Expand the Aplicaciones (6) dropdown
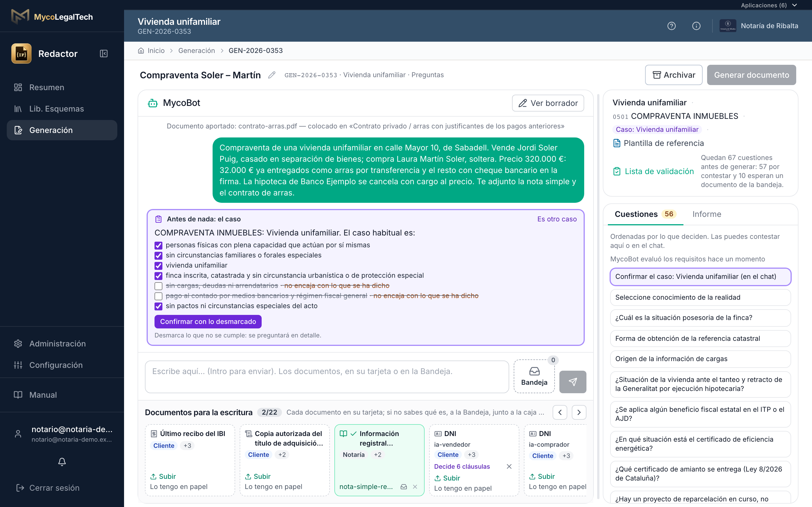This screenshot has width=812, height=507. click(x=769, y=5)
